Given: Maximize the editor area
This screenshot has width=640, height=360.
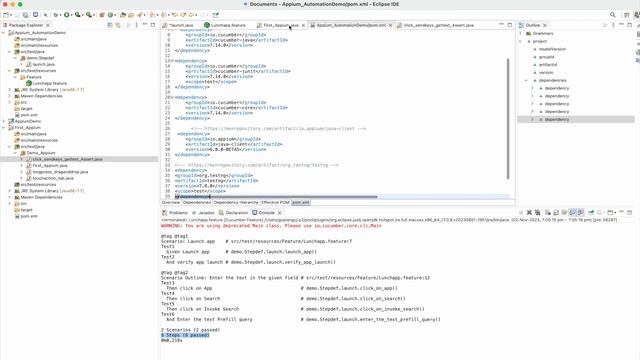Looking at the screenshot, I should tap(510, 25).
